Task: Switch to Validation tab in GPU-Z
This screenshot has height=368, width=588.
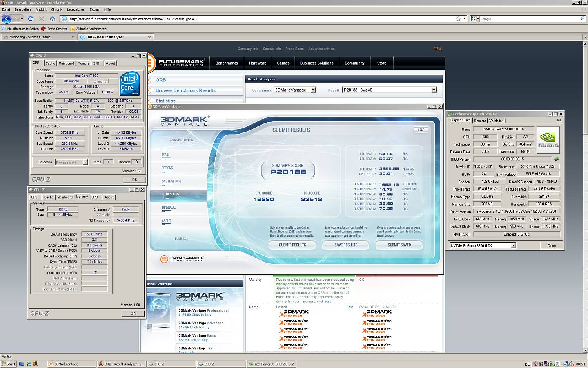Action: point(496,121)
